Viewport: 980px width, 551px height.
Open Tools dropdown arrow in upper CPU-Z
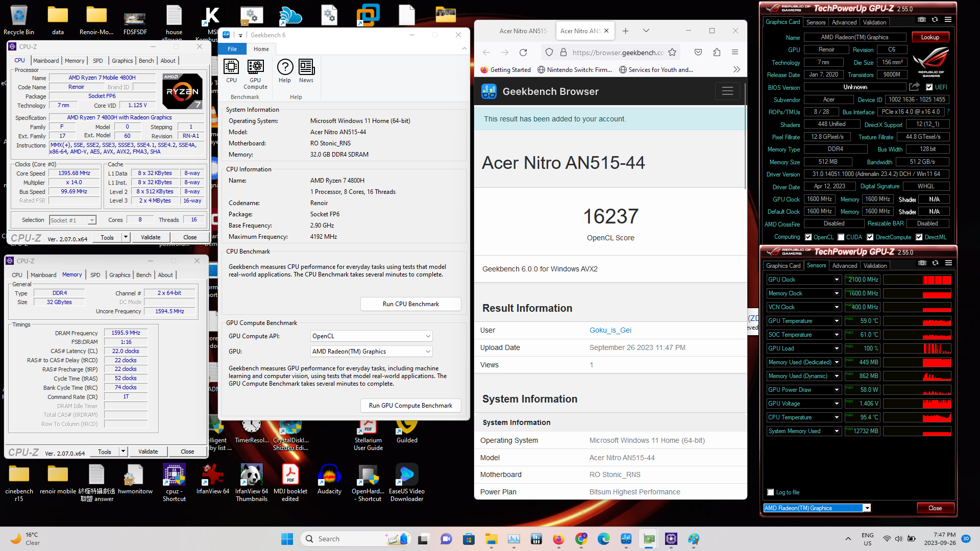[x=126, y=237]
